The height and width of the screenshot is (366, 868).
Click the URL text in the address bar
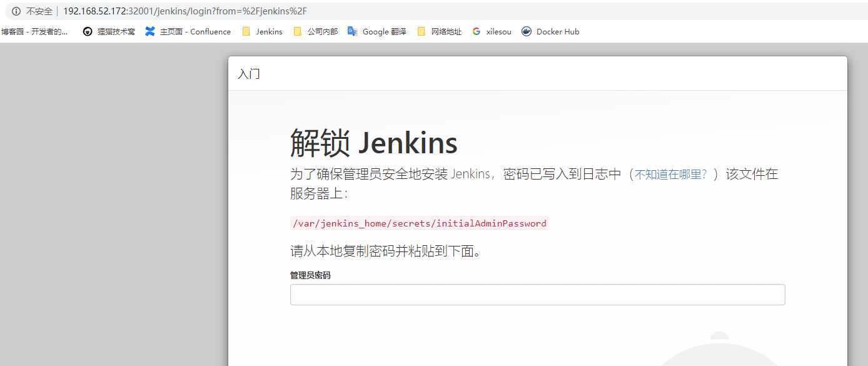pos(185,11)
